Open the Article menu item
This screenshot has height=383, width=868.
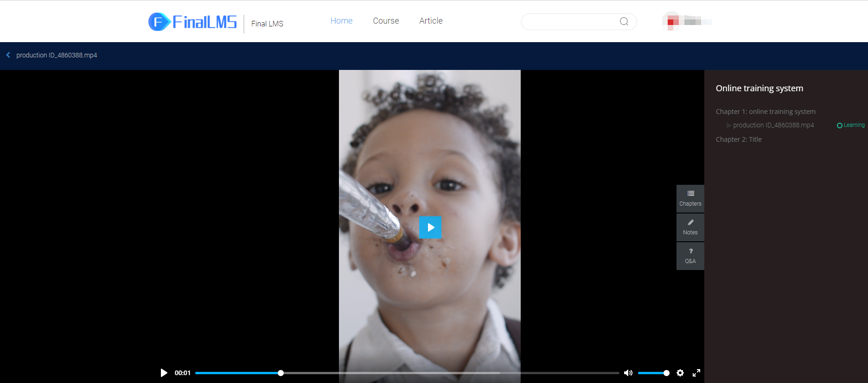tap(431, 21)
